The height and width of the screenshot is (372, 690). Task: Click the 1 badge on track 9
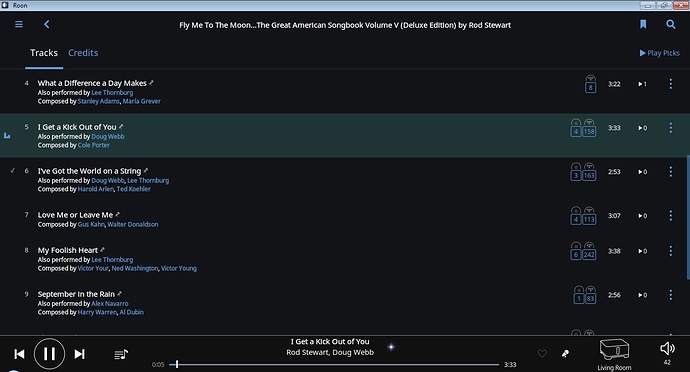579,298
